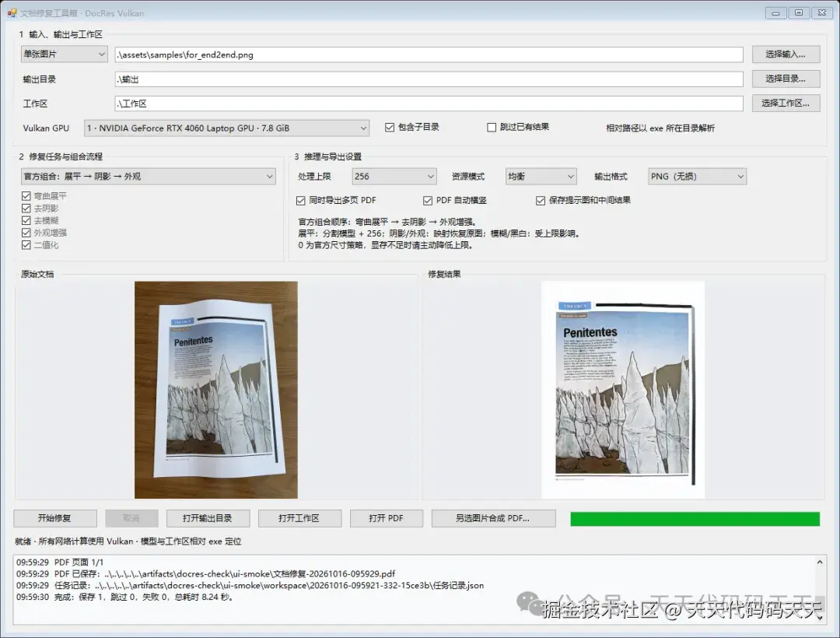Click the 取消 button
Viewport: 840px width, 638px height.
131,518
